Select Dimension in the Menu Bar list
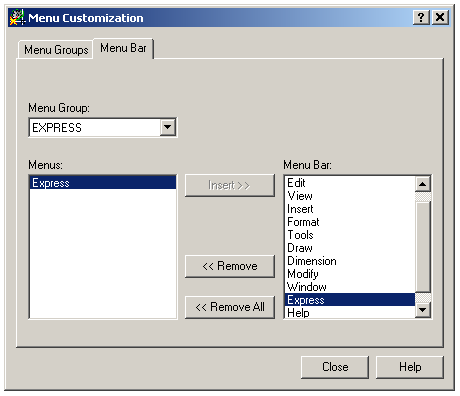 pos(350,261)
